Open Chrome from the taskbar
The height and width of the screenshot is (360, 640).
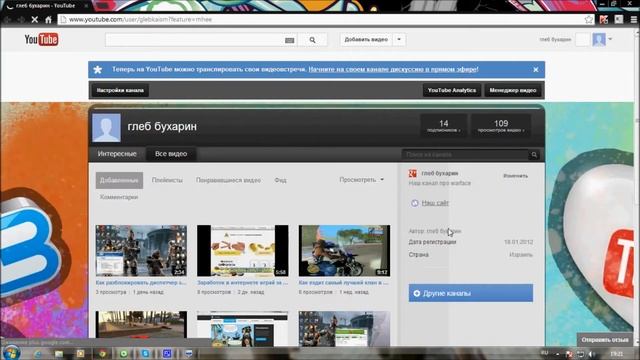coord(102,353)
